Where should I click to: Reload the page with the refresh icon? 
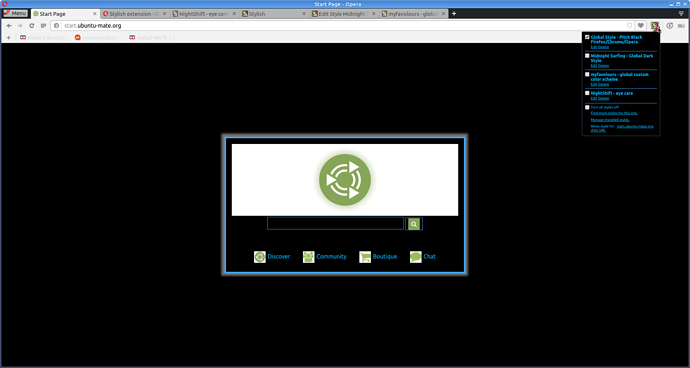coord(32,26)
